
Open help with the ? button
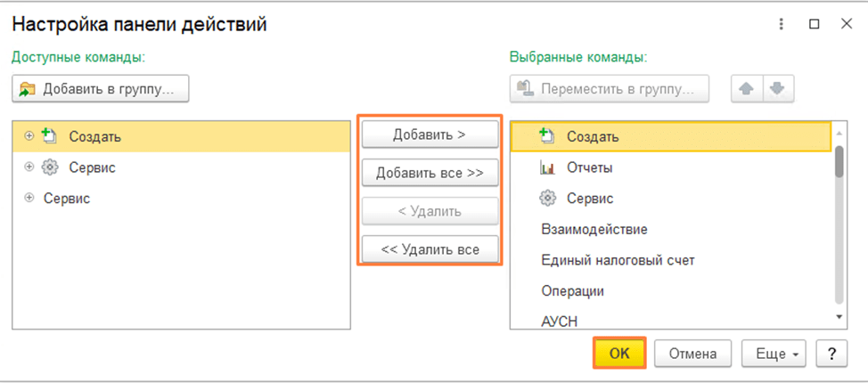831,354
